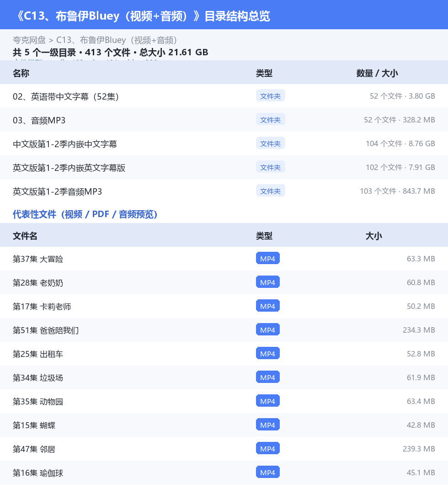Image resolution: width=448 pixels, height=499 pixels.
Task: Click 52 个文件 · 328.2 MB value
Action: tap(400, 120)
